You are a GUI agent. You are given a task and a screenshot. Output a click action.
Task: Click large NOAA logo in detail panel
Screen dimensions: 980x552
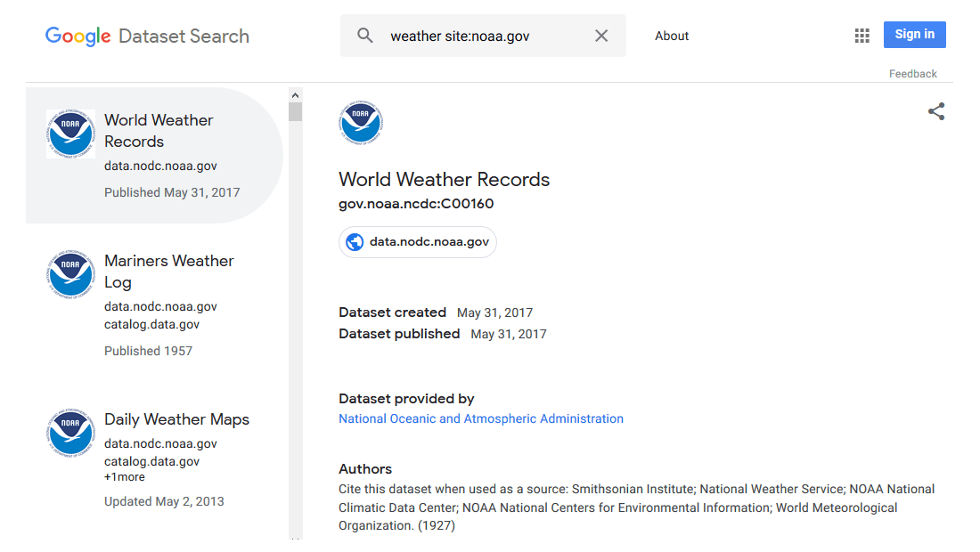point(361,122)
